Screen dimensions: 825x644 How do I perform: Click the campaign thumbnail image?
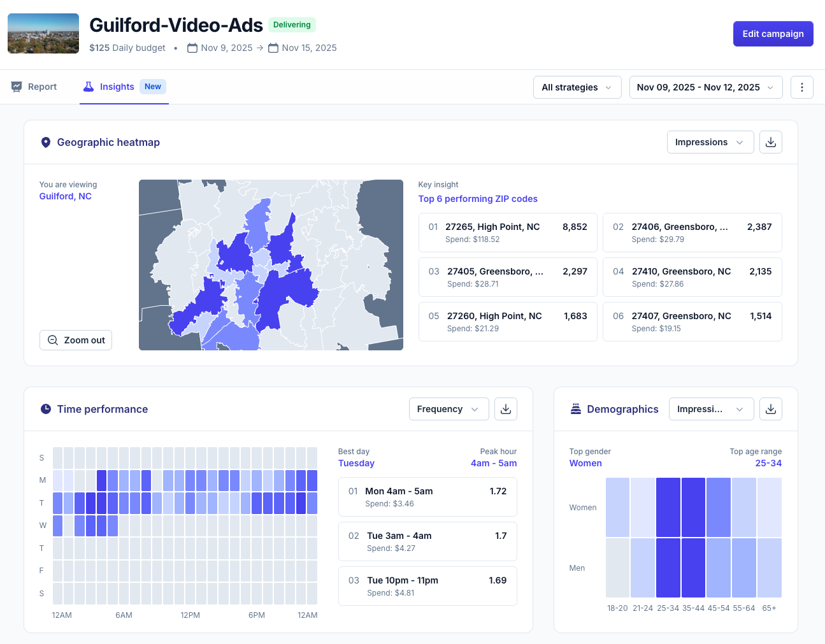[43, 33]
